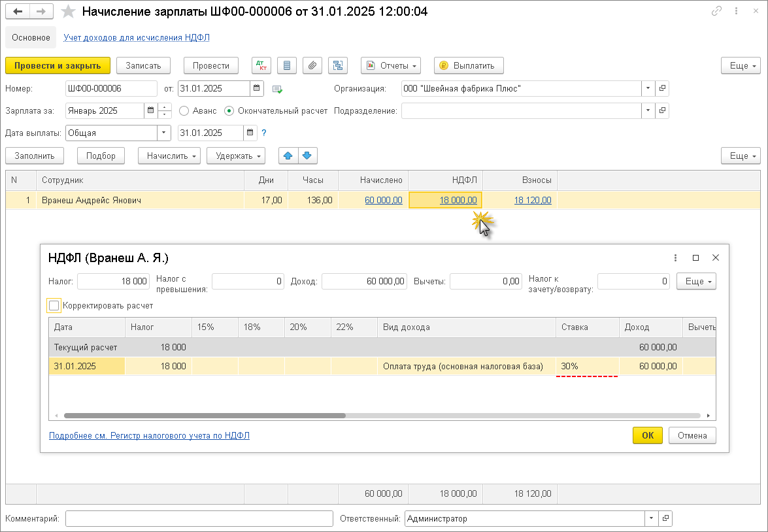Expand the Организация dropdown arrow

pyautogui.click(x=648, y=89)
